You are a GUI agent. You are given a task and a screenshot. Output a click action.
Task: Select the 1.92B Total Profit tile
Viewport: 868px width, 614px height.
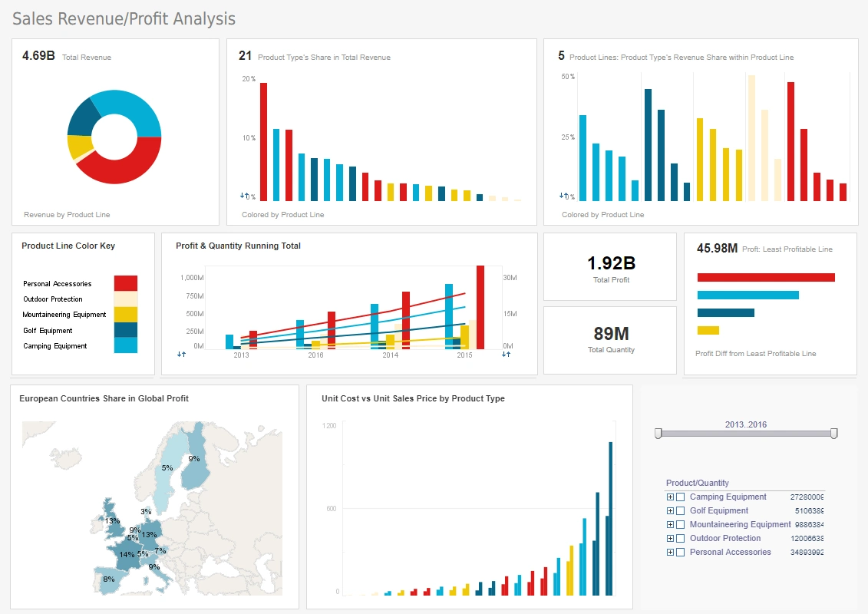(x=609, y=266)
